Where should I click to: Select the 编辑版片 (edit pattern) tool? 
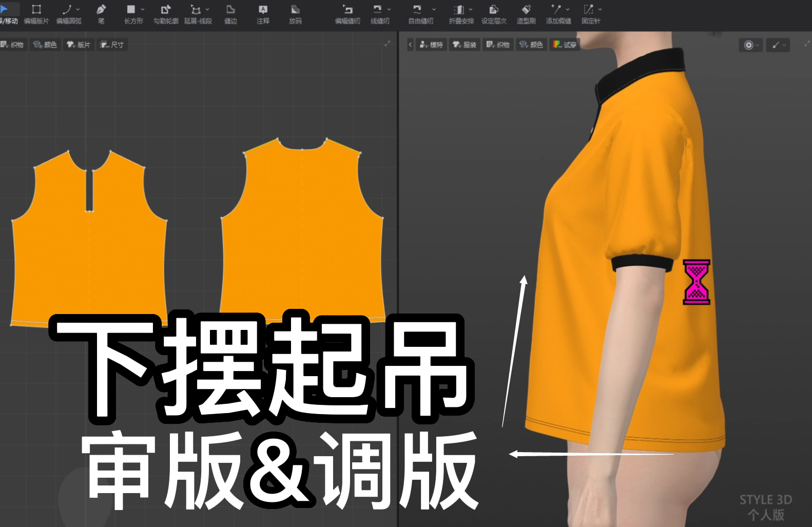pos(36,14)
